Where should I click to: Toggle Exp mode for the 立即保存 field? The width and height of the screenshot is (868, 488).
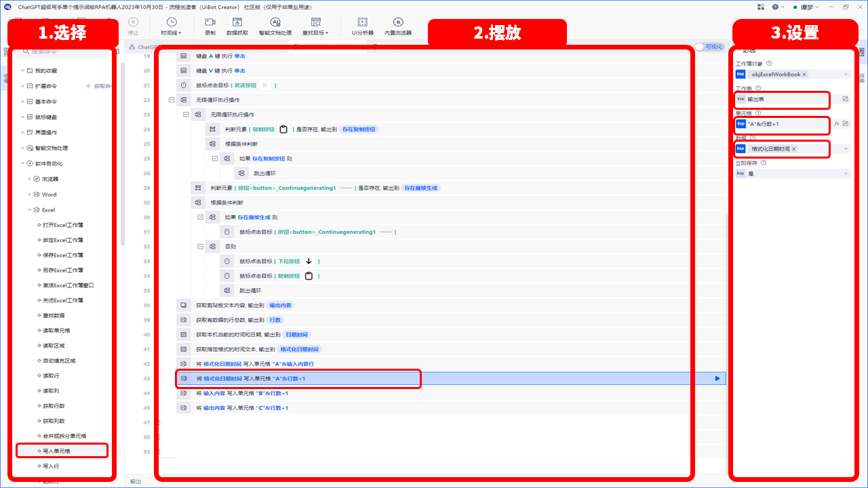(x=741, y=174)
